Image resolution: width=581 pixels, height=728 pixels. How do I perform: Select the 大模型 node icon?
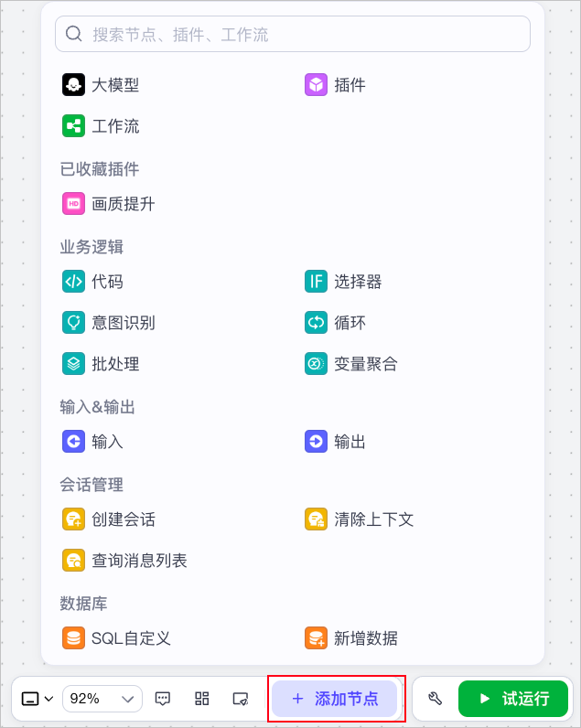pos(73,85)
